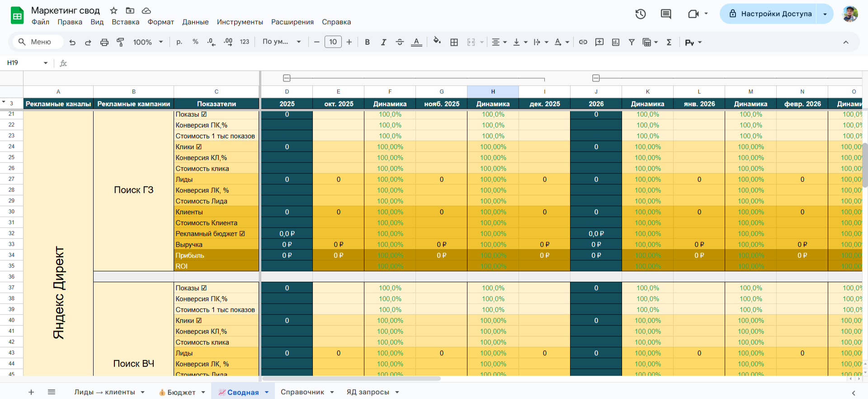Viewport: 868px width, 399px height.
Task: Click the Insert chart icon
Action: [616, 42]
